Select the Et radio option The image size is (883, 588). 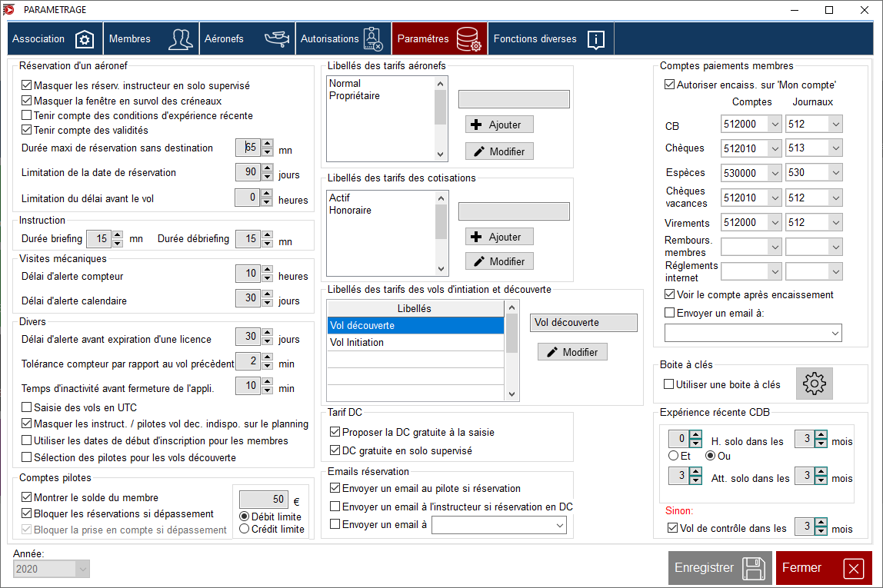(x=674, y=456)
